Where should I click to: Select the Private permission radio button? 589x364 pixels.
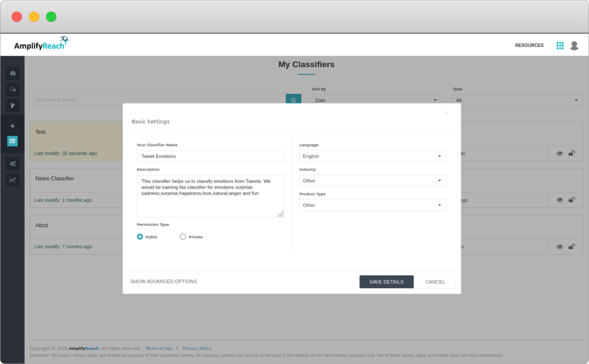183,236
